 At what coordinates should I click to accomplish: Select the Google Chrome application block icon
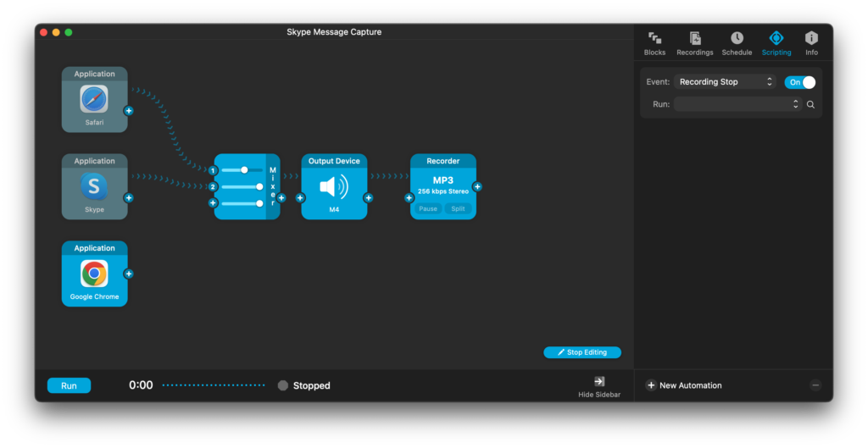tap(94, 274)
